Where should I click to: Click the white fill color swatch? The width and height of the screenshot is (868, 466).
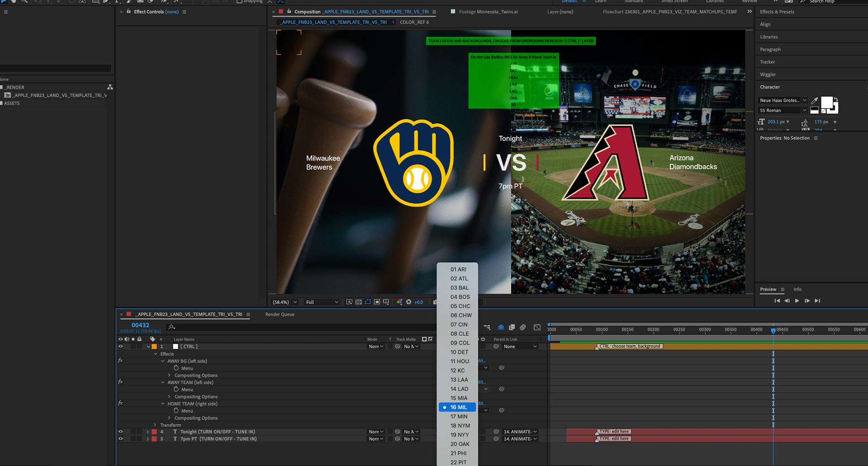[826, 103]
